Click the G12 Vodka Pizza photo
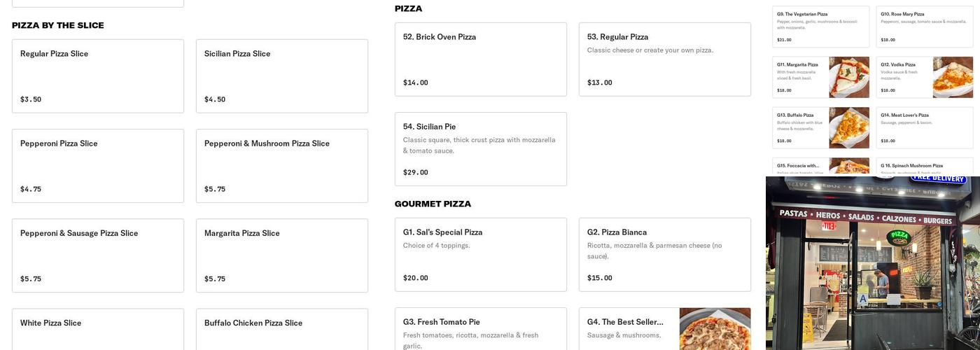Image resolution: width=980 pixels, height=350 pixels. click(953, 77)
